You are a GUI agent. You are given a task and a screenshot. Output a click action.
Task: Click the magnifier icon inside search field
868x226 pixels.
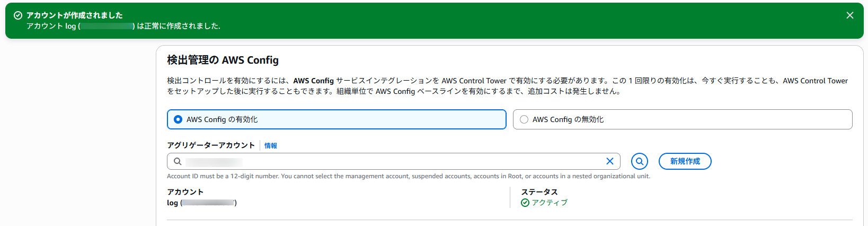(x=178, y=161)
